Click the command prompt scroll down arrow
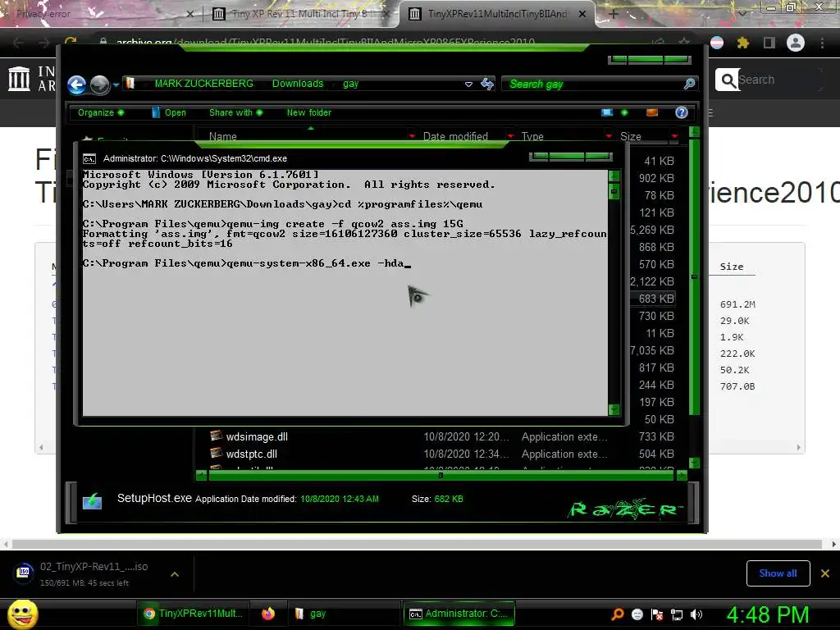Image resolution: width=840 pixels, height=630 pixels. pyautogui.click(x=614, y=410)
